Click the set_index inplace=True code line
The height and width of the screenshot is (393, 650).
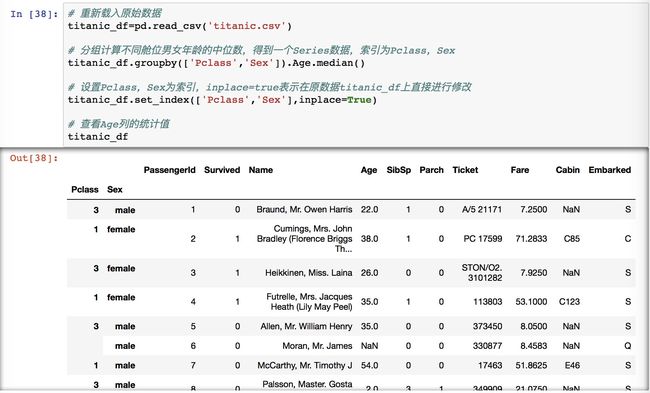(x=222, y=100)
